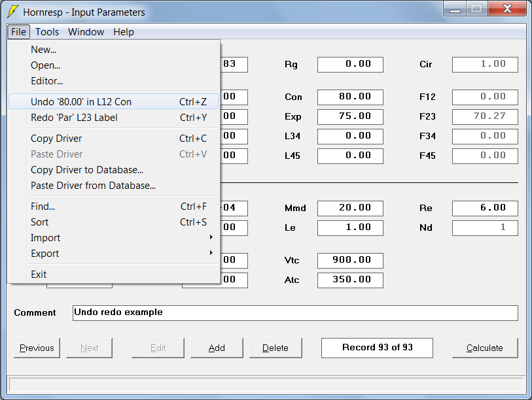Redo 'Par' L23 Label

coord(114,118)
